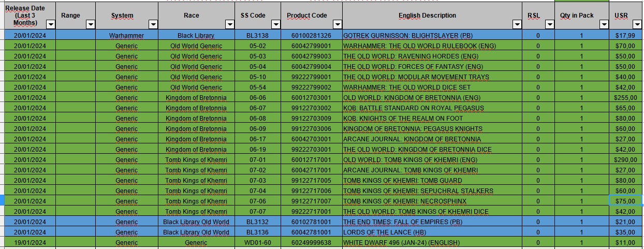Select the cell THE OLD WORLD: FORCES OF FANTASY (ENG)
The width and height of the screenshot is (644, 249).
tap(432, 66)
